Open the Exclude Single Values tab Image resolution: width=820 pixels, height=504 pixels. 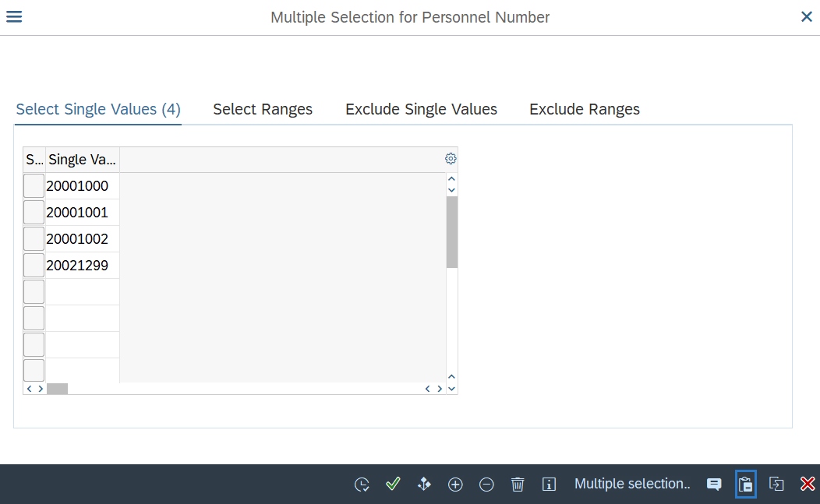tap(421, 109)
